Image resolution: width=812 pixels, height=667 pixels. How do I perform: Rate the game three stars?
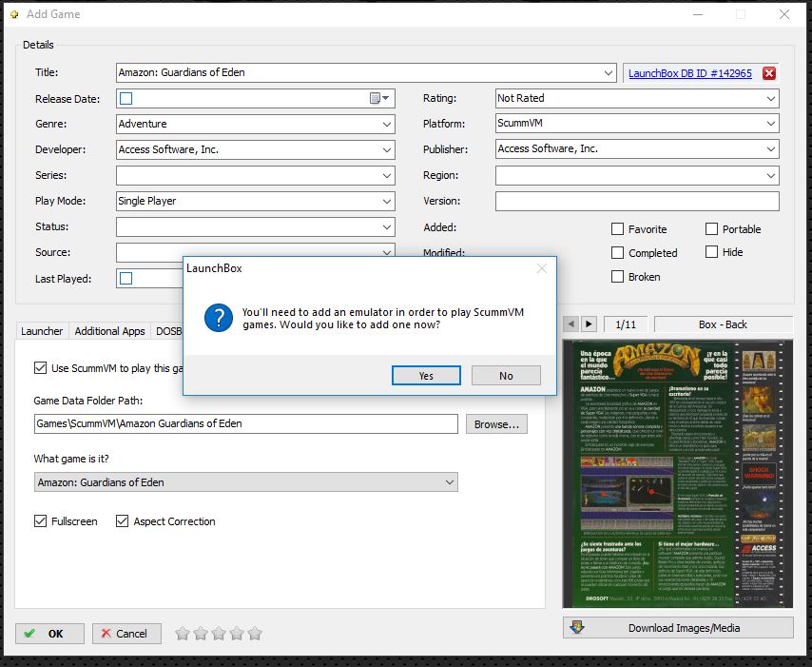[x=219, y=634]
